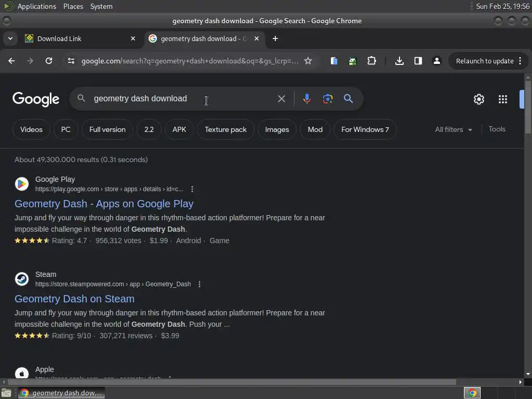The height and width of the screenshot is (399, 532).
Task: Select the geometry dash download tab
Action: coord(204,38)
